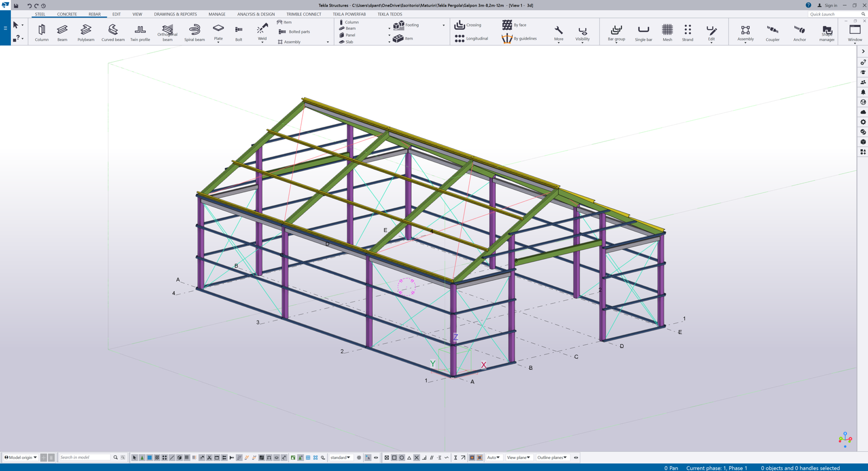Click the Search in model field
This screenshot has height=471, width=868.
point(85,457)
